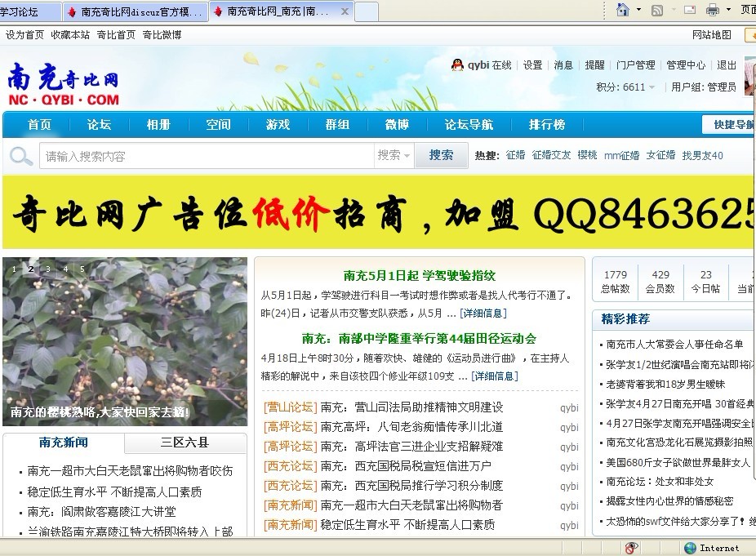Click hot search term mm征婚
The image size is (756, 556).
(621, 155)
